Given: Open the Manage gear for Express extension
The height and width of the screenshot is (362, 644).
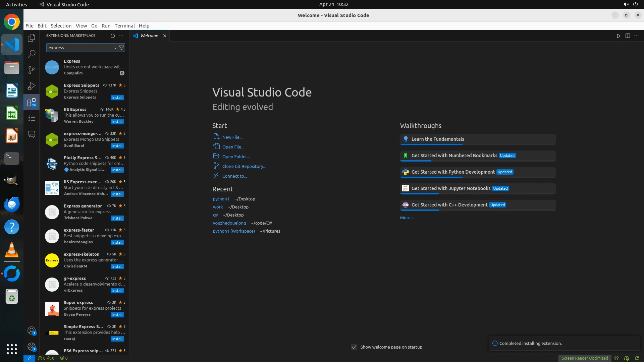Looking at the screenshot, I should [122, 73].
